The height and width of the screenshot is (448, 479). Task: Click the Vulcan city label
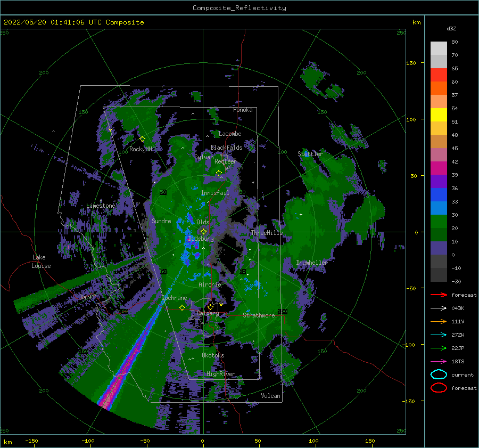271,396
